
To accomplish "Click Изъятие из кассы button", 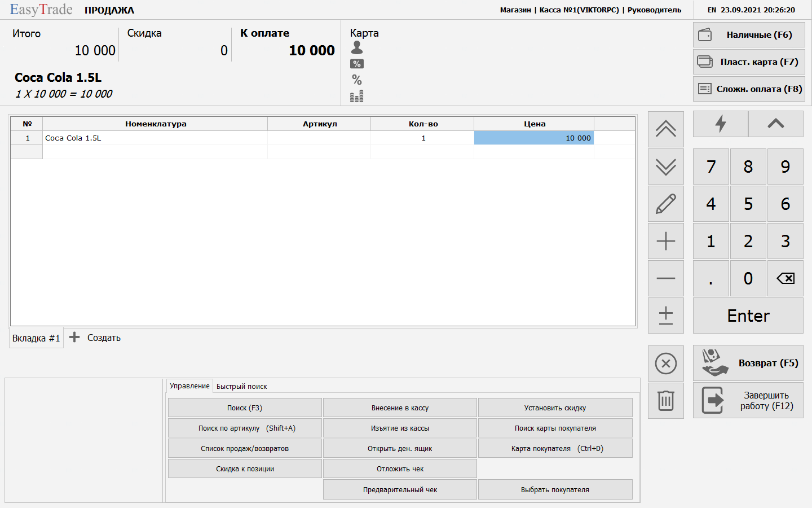I will (400, 428).
